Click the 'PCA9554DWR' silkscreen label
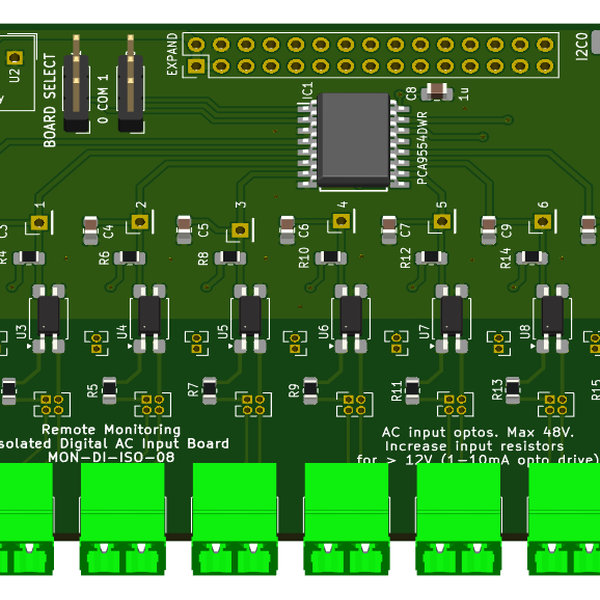This screenshot has height=600, width=600. coord(421,148)
